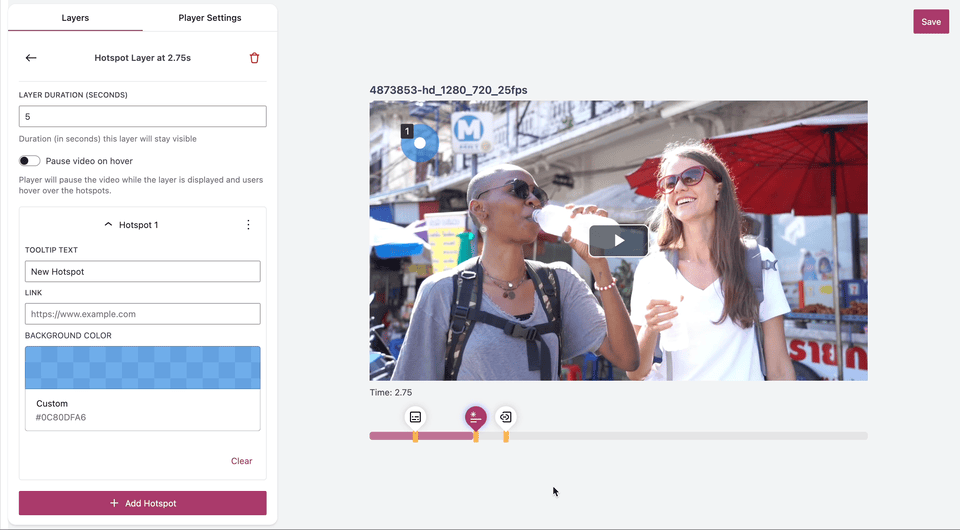The image size is (960, 530).
Task: Open the blue background color swatch
Action: point(143,368)
